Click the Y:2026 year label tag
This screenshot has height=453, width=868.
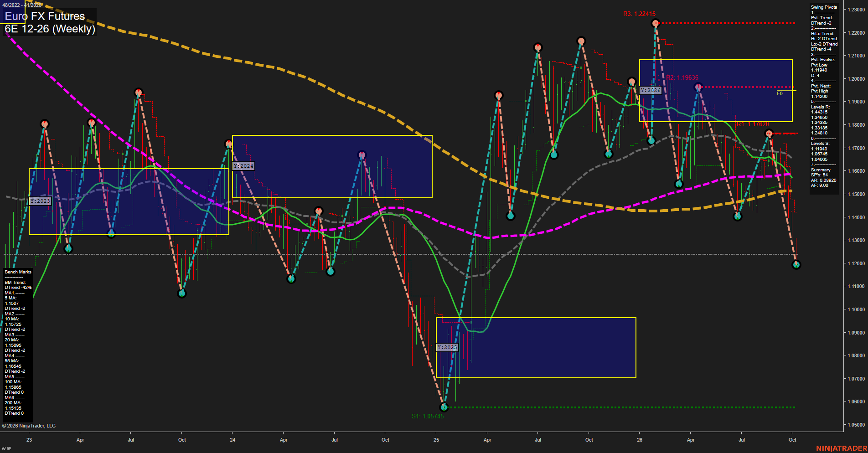[x=651, y=90]
